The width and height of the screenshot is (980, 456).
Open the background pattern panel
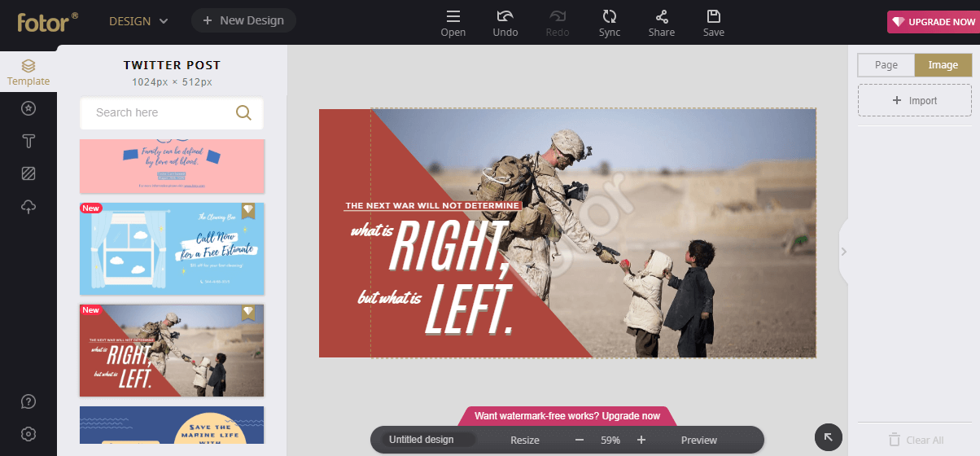point(28,173)
